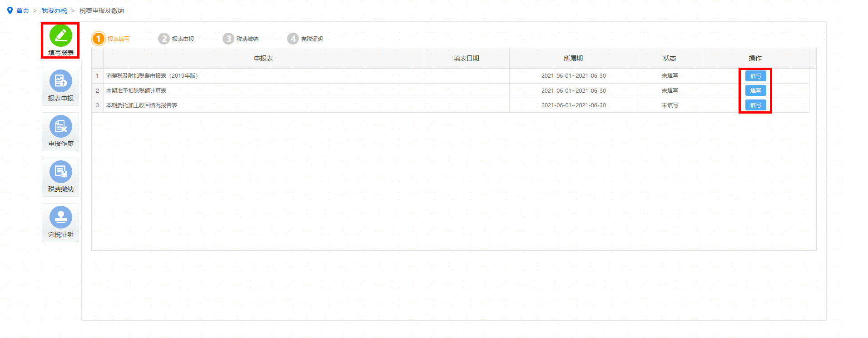Viewport: 868px width, 338px height.
Task: Click the 状态 column header
Action: 670,58
